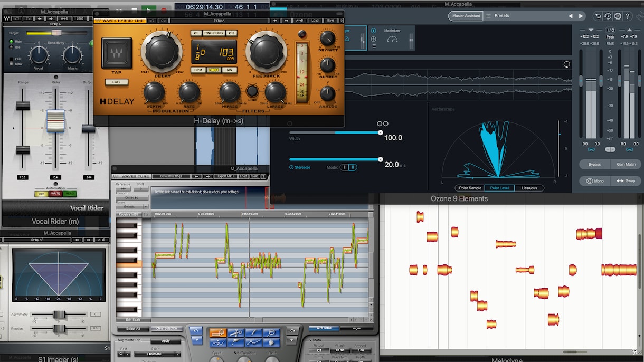Click the TAP tempo pad in H-Delay

(x=117, y=53)
